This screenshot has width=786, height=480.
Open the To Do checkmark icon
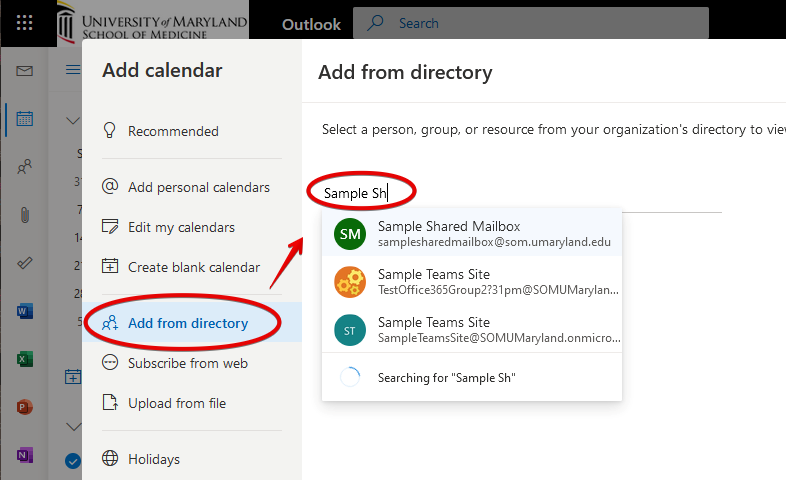pos(25,262)
